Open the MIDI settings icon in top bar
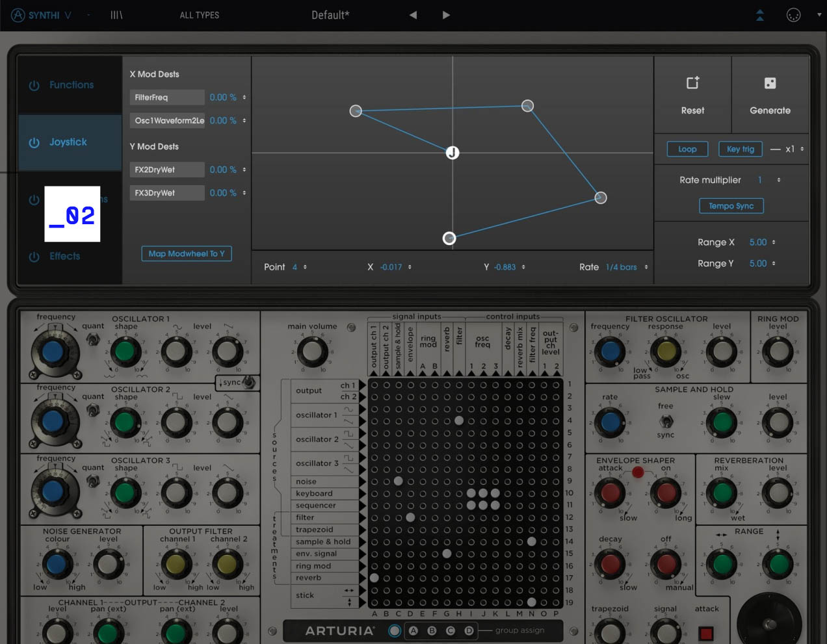The image size is (827, 644). point(793,15)
